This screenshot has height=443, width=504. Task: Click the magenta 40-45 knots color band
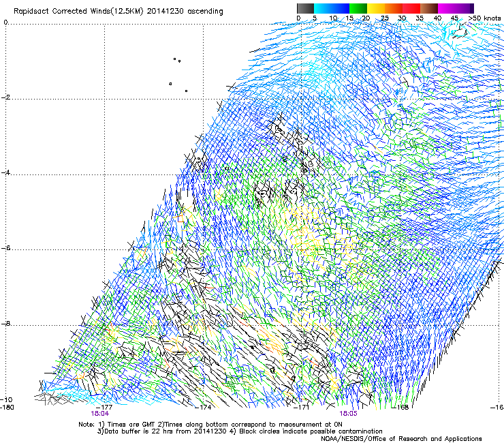447,8
